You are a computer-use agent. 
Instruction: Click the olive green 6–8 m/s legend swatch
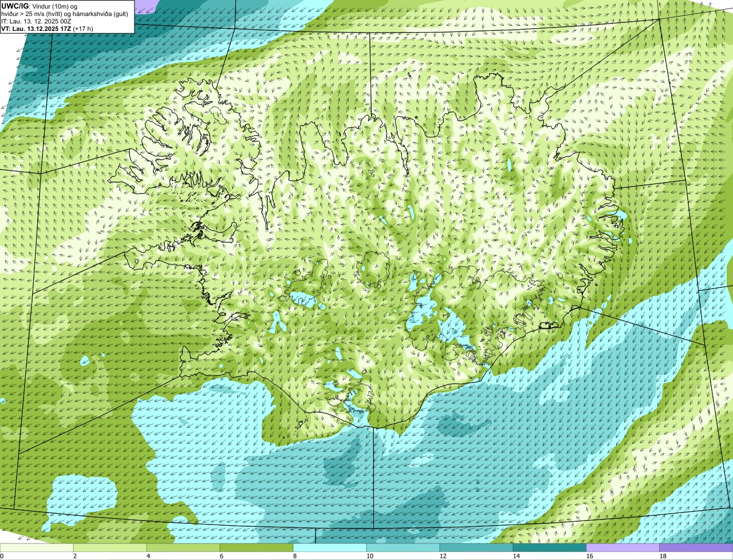(257, 547)
